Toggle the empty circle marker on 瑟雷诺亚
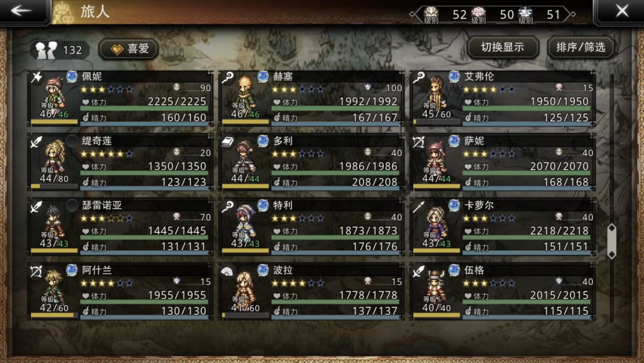This screenshot has width=644, height=363. click(72, 205)
